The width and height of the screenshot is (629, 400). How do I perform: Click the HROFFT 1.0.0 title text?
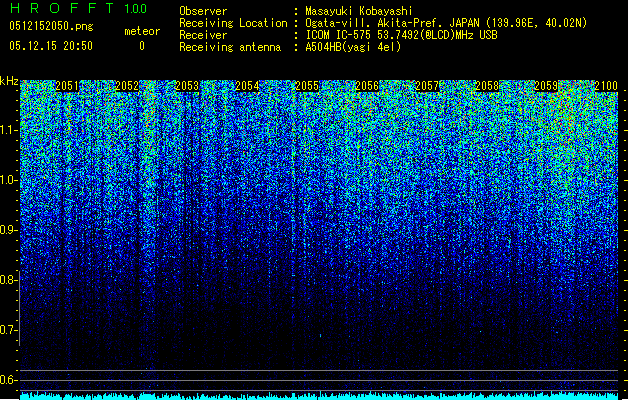[x=79, y=8]
